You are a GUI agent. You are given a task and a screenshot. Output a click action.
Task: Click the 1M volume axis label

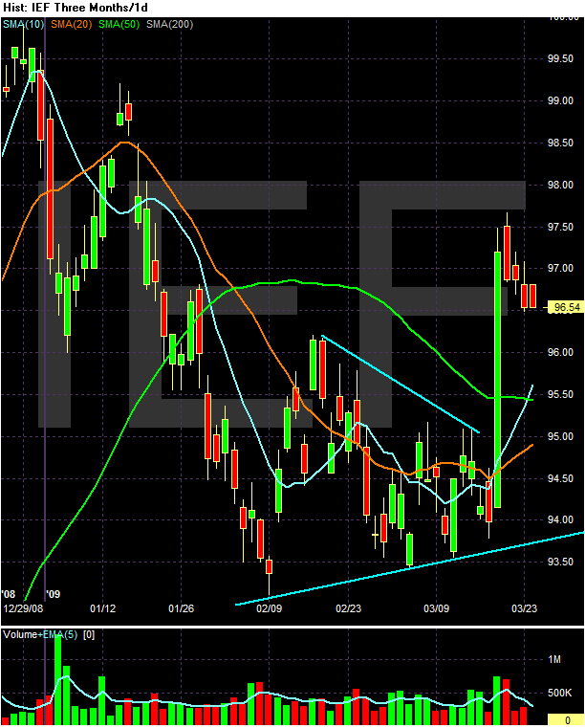pos(554,660)
